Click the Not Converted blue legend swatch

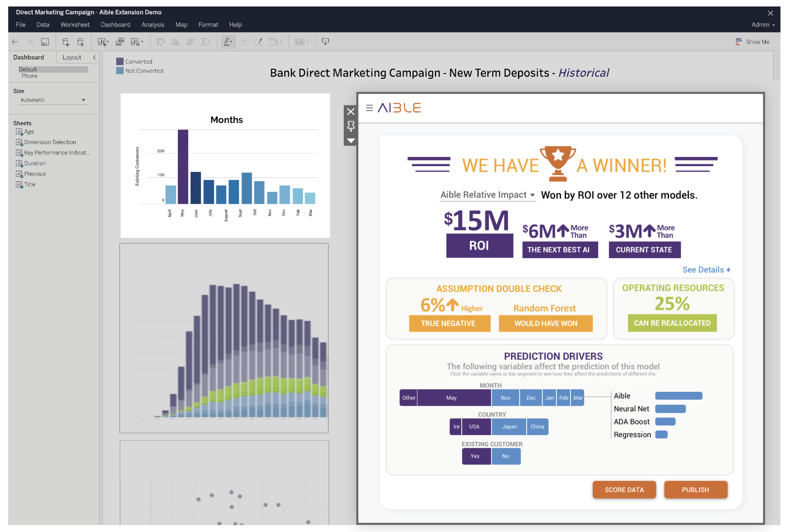point(120,71)
